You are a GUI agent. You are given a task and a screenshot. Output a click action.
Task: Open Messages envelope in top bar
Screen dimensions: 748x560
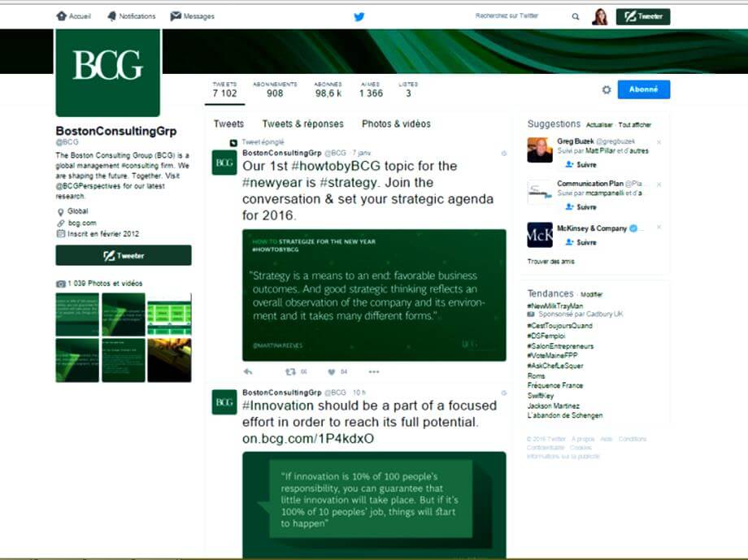pyautogui.click(x=192, y=16)
